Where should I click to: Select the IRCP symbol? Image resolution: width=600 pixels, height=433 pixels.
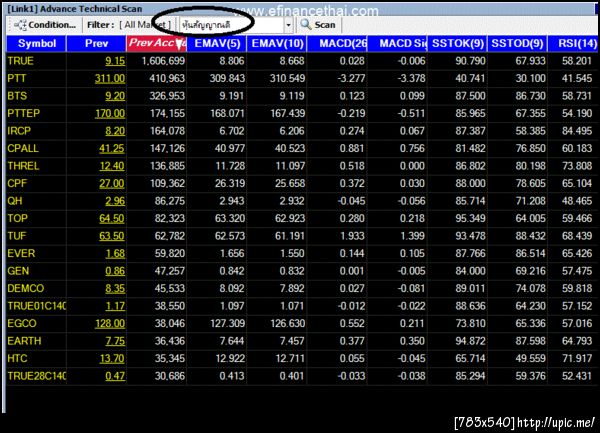[19, 131]
